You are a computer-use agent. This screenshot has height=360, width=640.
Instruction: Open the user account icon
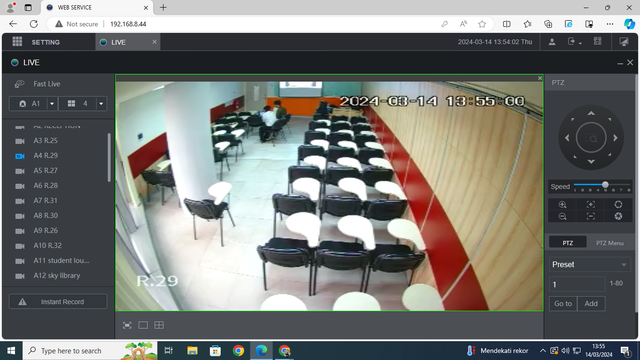point(552,42)
